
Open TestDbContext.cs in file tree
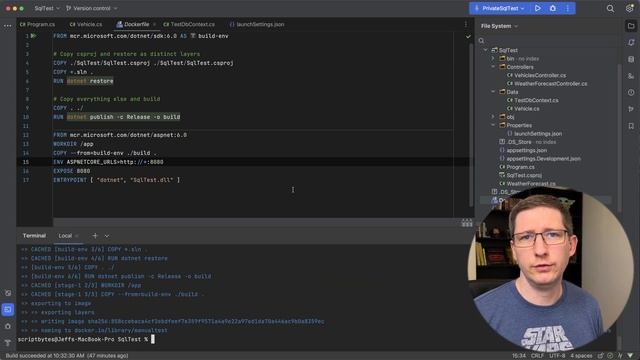pyautogui.click(x=533, y=100)
